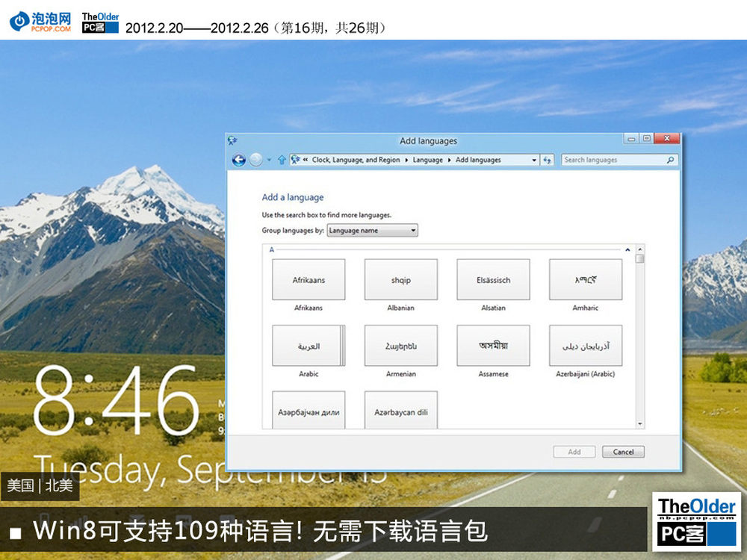
Task: Expand the chevron between Language and Add languages
Action: click(x=449, y=160)
